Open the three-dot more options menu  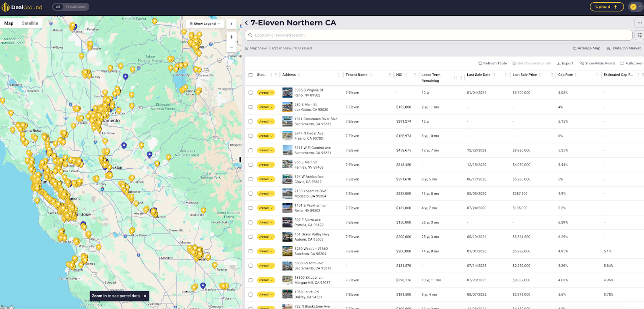pyautogui.click(x=640, y=23)
